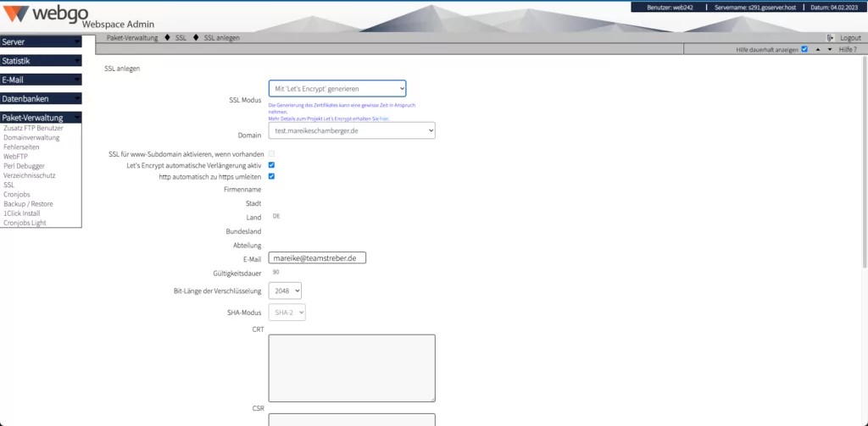This screenshot has height=426, width=868.
Task: Open the SSL Modus dropdown
Action: [x=337, y=89]
